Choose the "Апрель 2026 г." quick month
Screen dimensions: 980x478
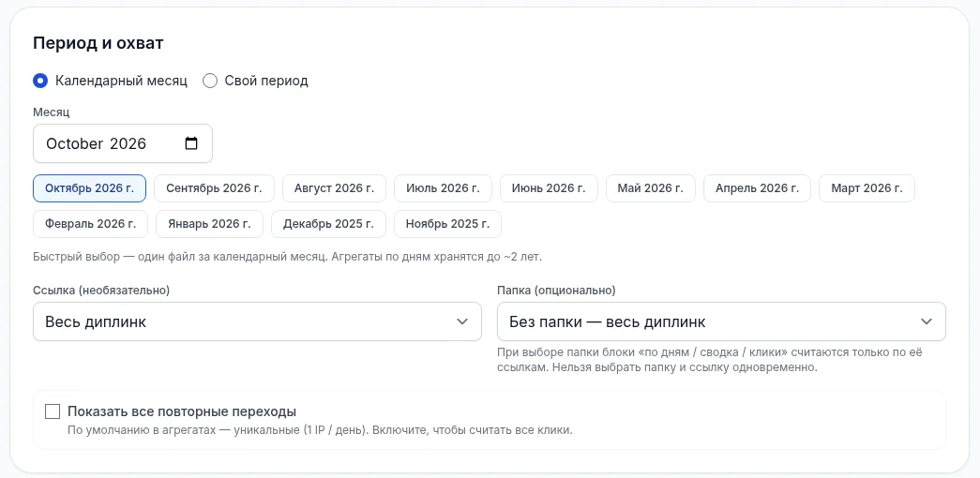pyautogui.click(x=758, y=188)
